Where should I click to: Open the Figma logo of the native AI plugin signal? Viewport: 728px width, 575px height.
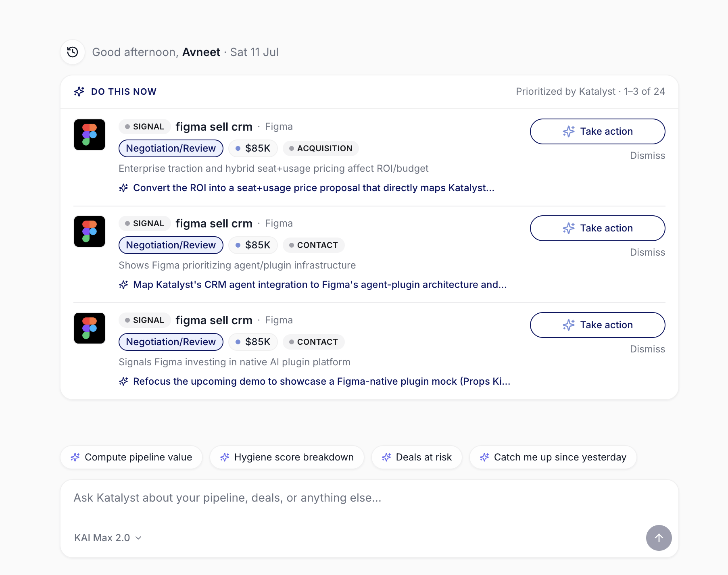pyautogui.click(x=90, y=328)
